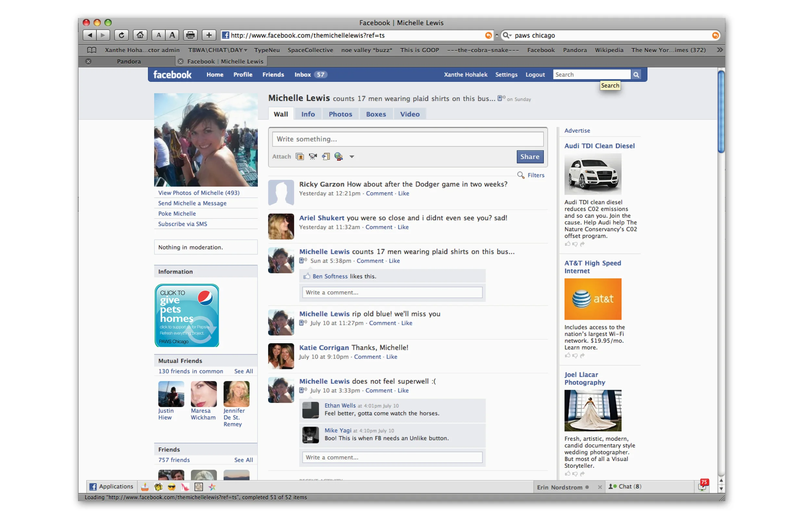Open notifications icon with the 75 badge

pos(703,485)
